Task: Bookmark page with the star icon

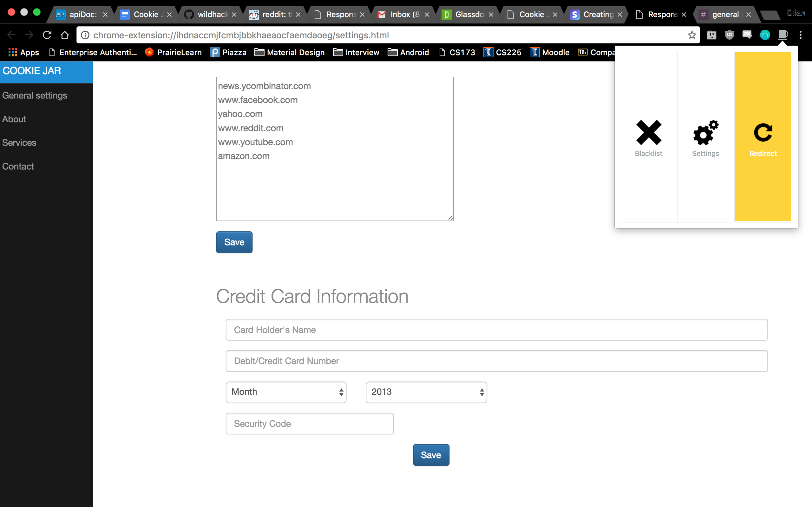Action: click(691, 35)
